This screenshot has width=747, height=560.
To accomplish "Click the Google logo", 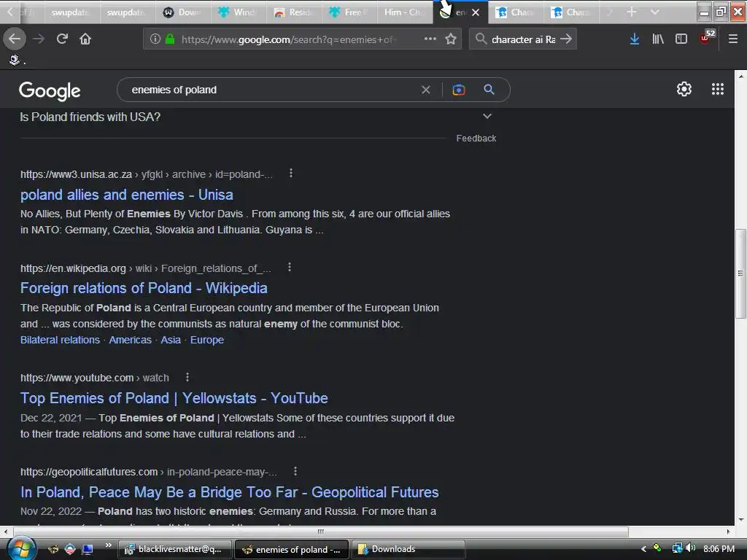I will (50, 90).
